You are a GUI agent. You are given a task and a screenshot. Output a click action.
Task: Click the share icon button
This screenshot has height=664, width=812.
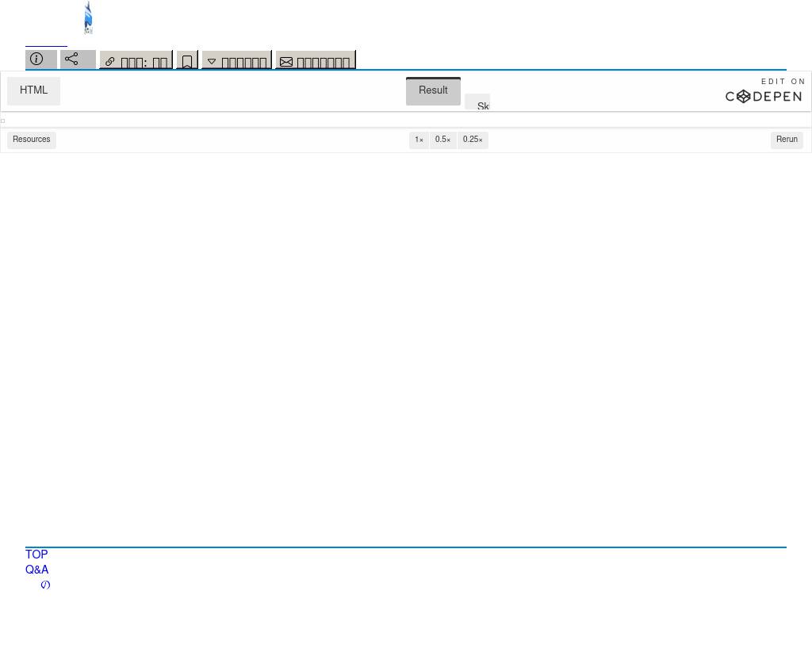point(78,59)
